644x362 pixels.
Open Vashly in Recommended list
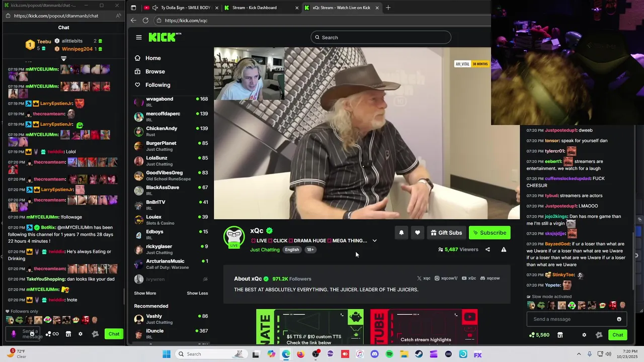click(x=171, y=319)
